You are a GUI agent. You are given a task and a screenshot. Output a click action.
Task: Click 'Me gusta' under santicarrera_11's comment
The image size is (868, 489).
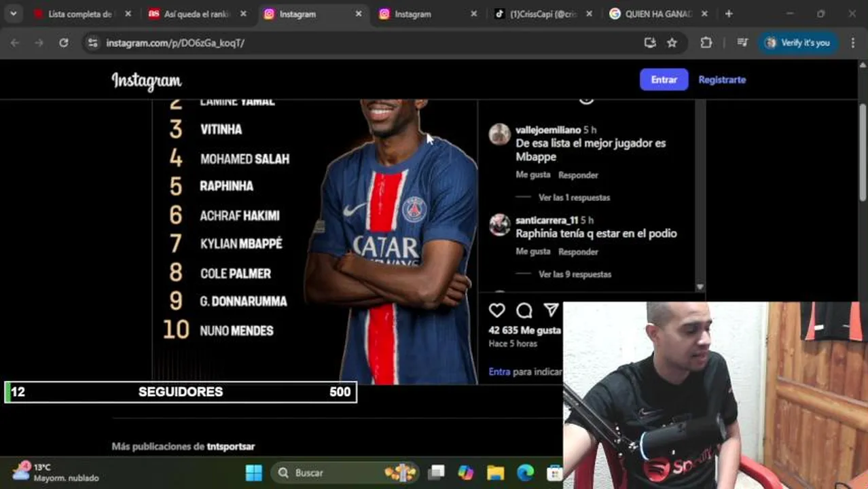coord(533,252)
